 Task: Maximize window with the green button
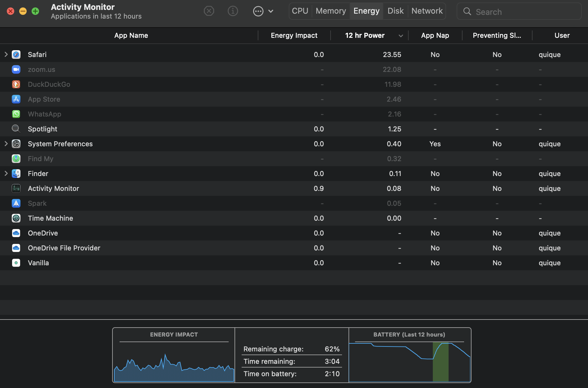(35, 11)
